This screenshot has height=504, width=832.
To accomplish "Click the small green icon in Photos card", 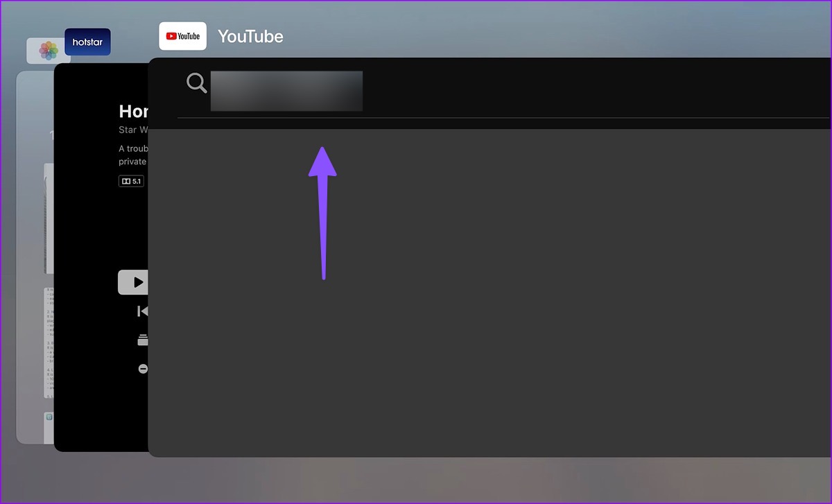I will click(49, 417).
